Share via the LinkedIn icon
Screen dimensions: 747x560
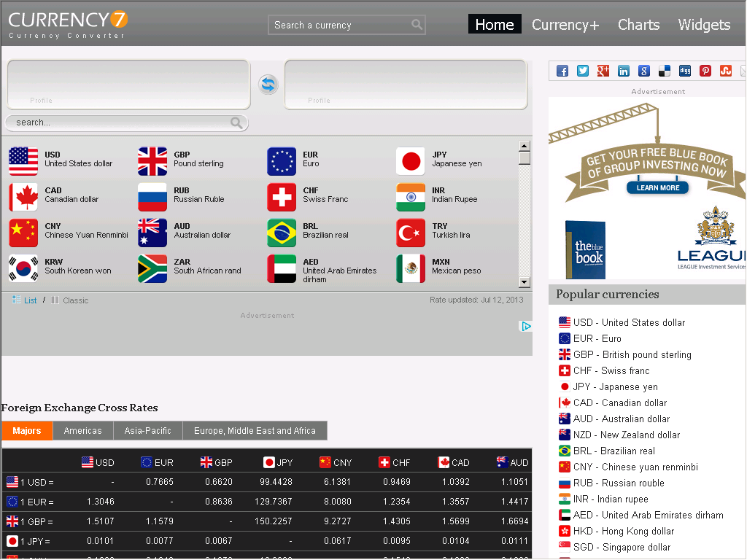click(x=623, y=71)
